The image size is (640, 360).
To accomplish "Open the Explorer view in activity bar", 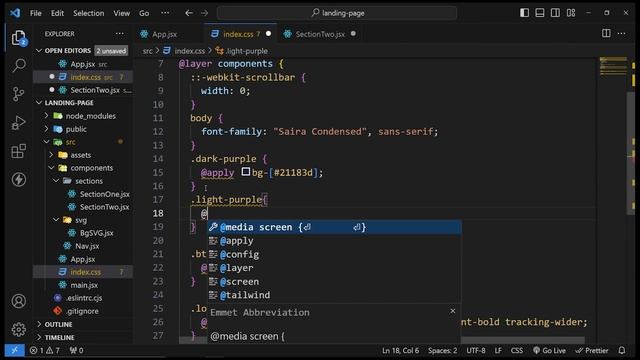I will tap(18, 38).
